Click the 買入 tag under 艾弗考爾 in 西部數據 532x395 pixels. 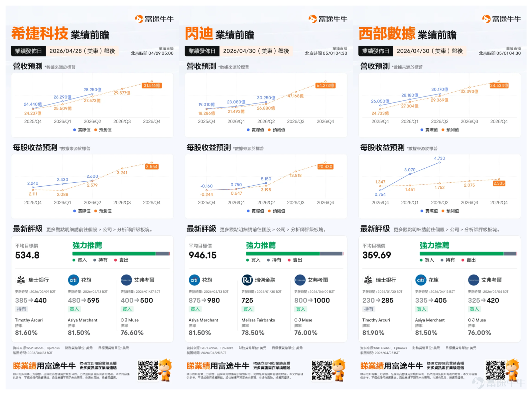[x=474, y=309]
